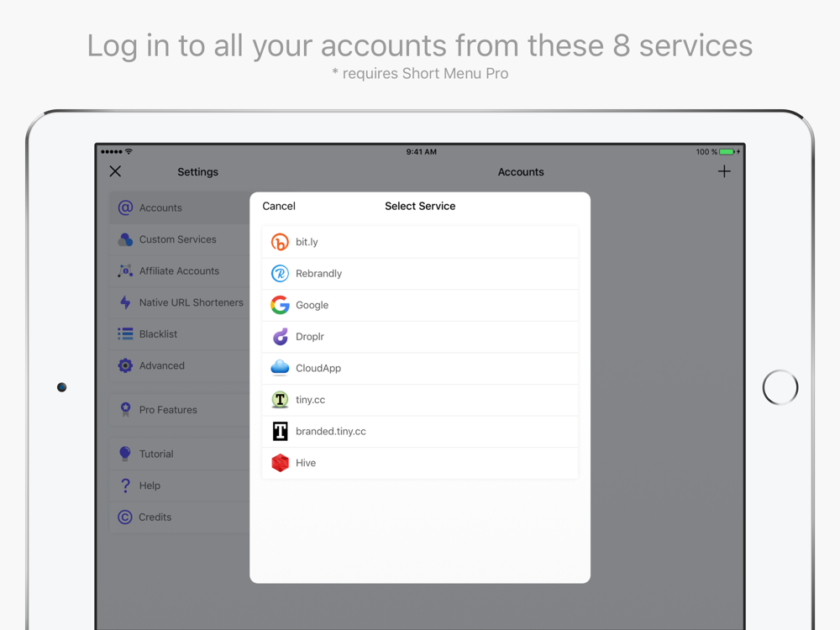Image resolution: width=840 pixels, height=630 pixels.
Task: Open Credits label in sidebar
Action: 155,517
